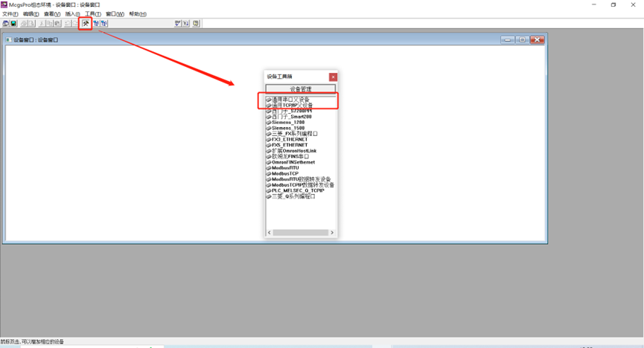Select the 通用串口父设备 device icon
The height and width of the screenshot is (348, 644).
click(x=269, y=99)
